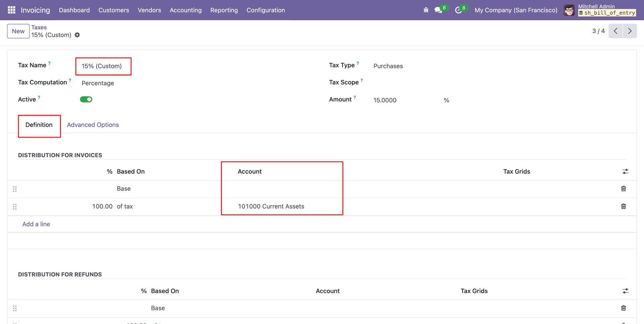Click the gear icon beside 15% (Custom)

pos(77,35)
